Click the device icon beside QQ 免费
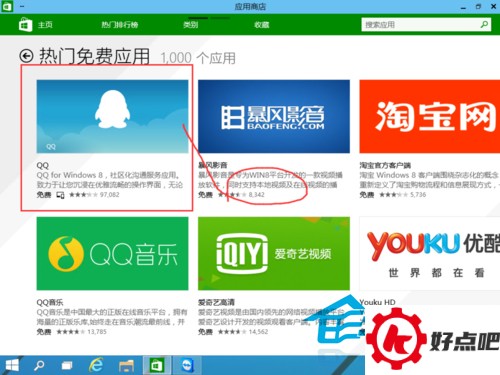Screen dimensions: 500x375 [60, 195]
